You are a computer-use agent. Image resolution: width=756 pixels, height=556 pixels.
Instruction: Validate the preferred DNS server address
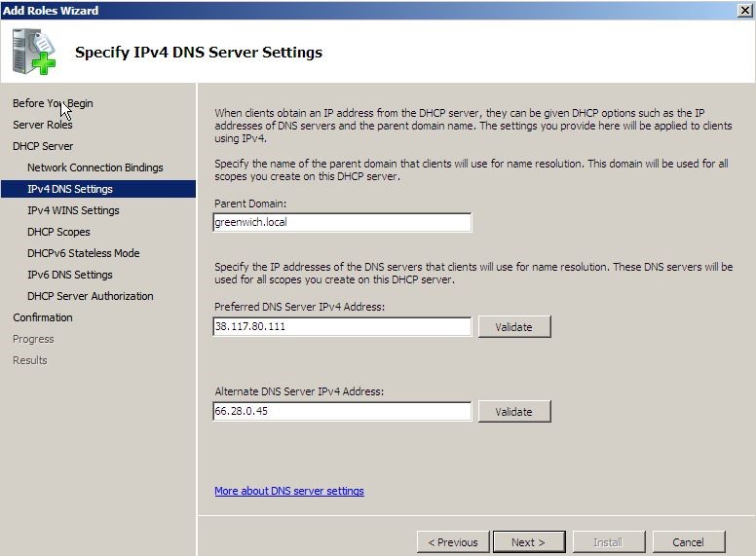(x=514, y=326)
